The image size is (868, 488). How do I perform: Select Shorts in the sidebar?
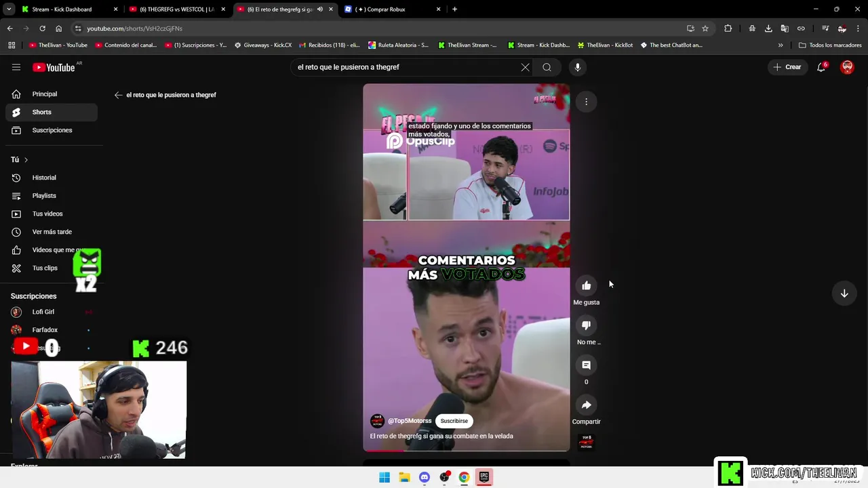click(x=52, y=112)
